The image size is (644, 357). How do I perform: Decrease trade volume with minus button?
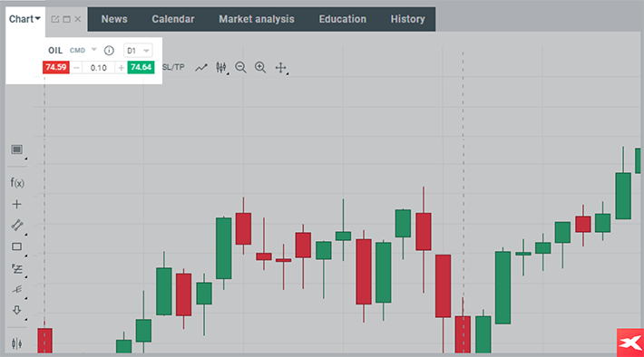tap(76, 68)
